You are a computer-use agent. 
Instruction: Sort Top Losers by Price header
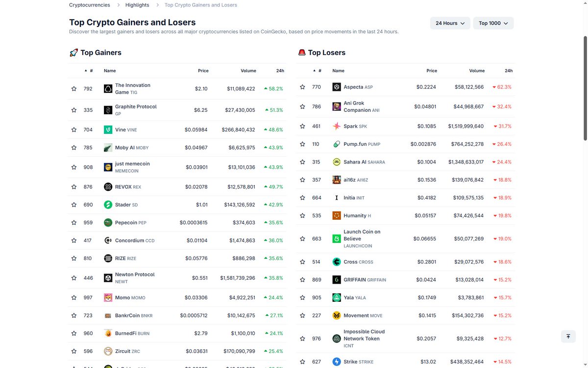432,71
